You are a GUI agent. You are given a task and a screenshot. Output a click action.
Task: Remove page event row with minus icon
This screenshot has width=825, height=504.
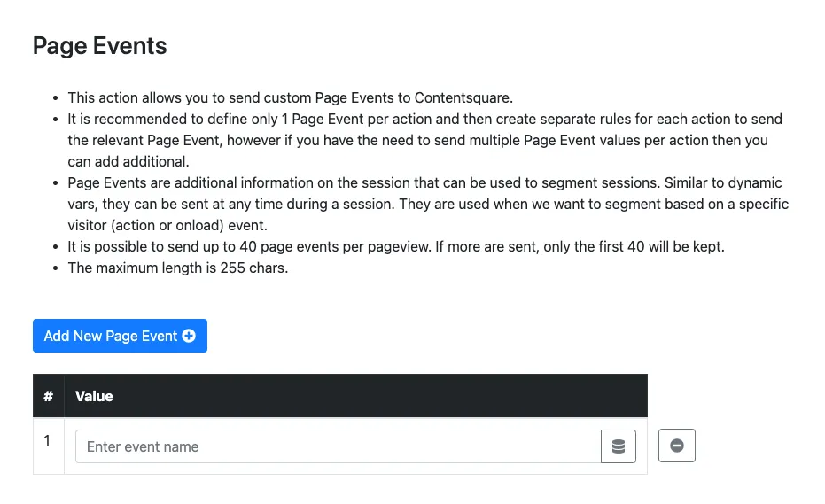click(x=677, y=446)
